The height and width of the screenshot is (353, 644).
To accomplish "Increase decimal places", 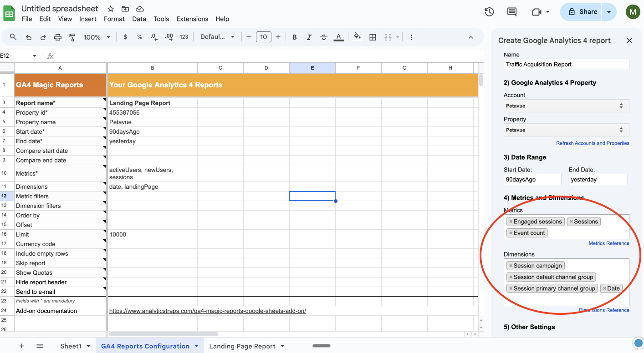I will coord(169,37).
